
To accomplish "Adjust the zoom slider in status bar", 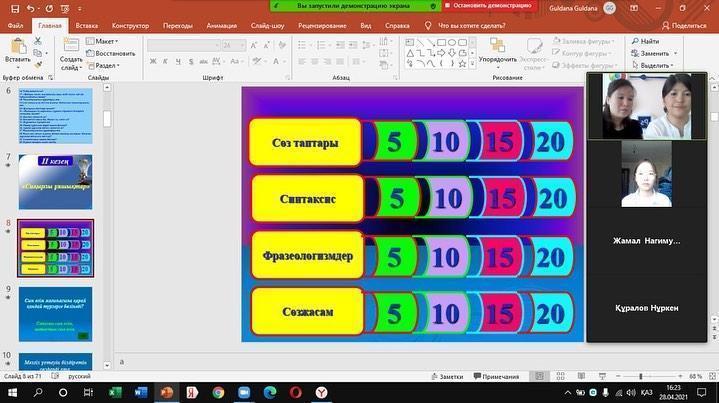I will pyautogui.click(x=647, y=375).
